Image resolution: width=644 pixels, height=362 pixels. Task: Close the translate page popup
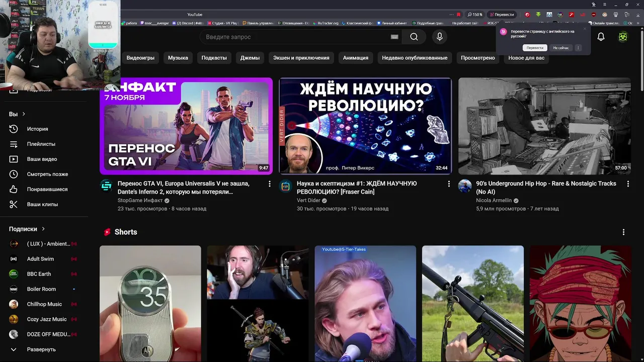click(585, 29)
